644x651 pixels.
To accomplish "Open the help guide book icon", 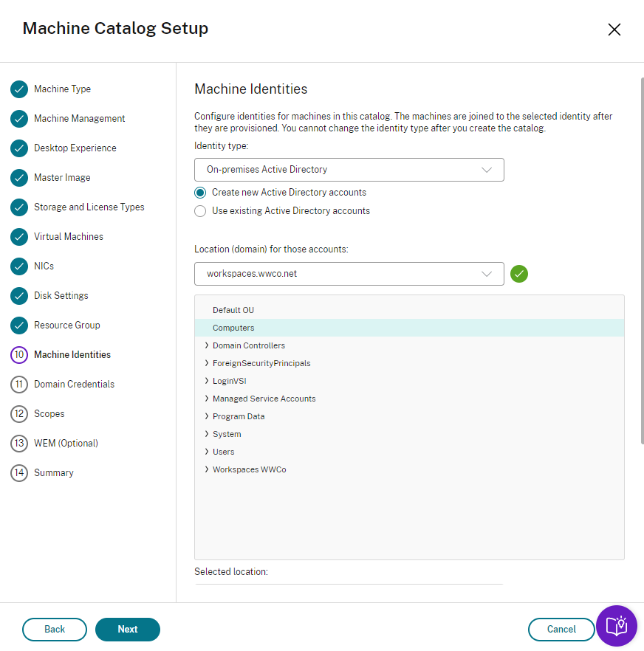I will [x=617, y=626].
